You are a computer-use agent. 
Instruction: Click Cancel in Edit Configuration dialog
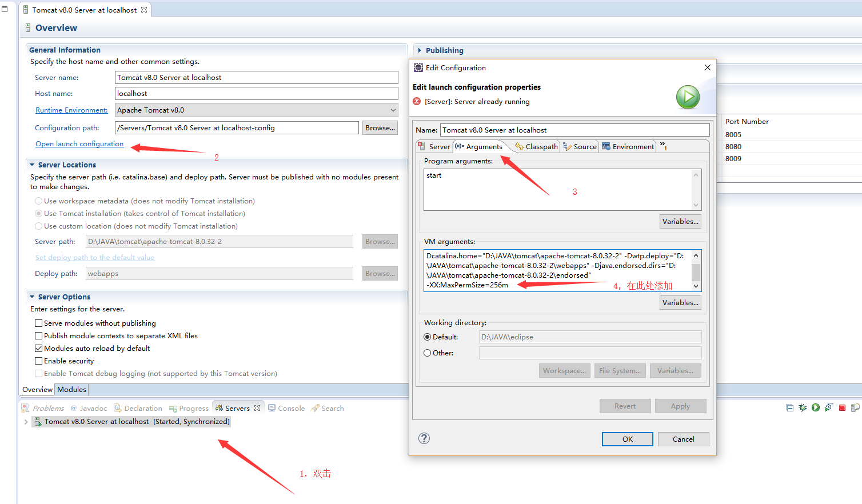683,439
